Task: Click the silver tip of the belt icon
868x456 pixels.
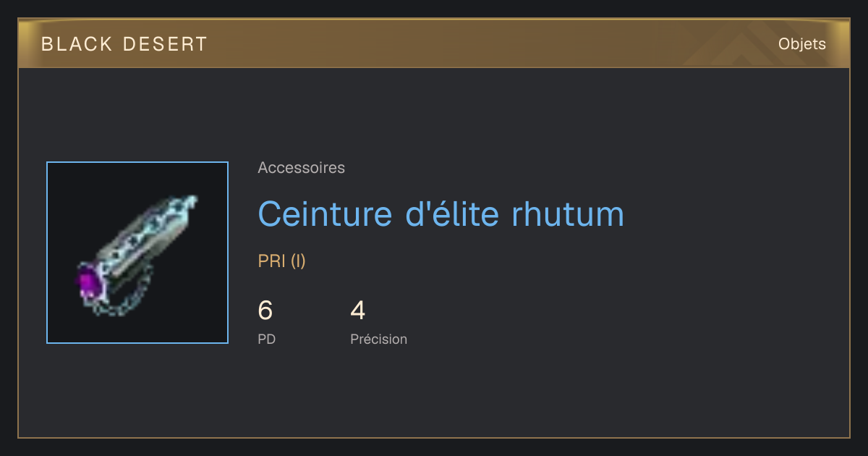Action: tap(190, 202)
